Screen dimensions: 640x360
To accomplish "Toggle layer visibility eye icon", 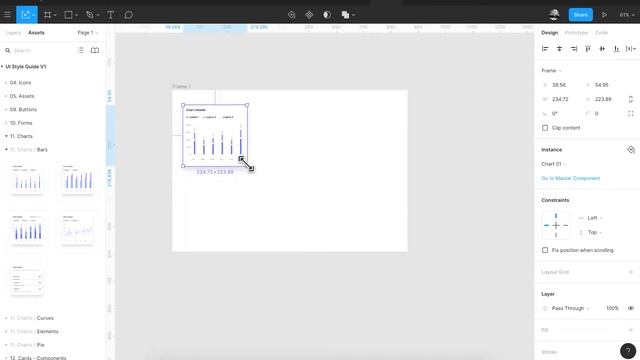I will pos(631,308).
